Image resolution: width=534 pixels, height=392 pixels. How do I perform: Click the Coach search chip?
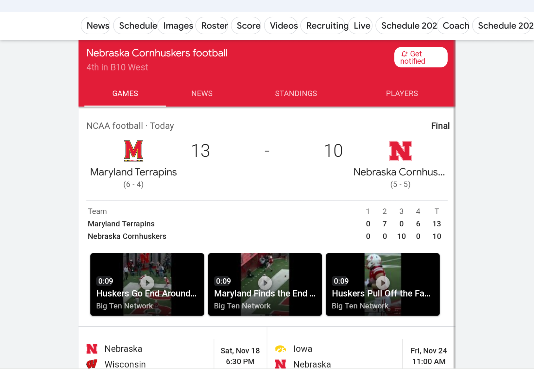tap(456, 25)
